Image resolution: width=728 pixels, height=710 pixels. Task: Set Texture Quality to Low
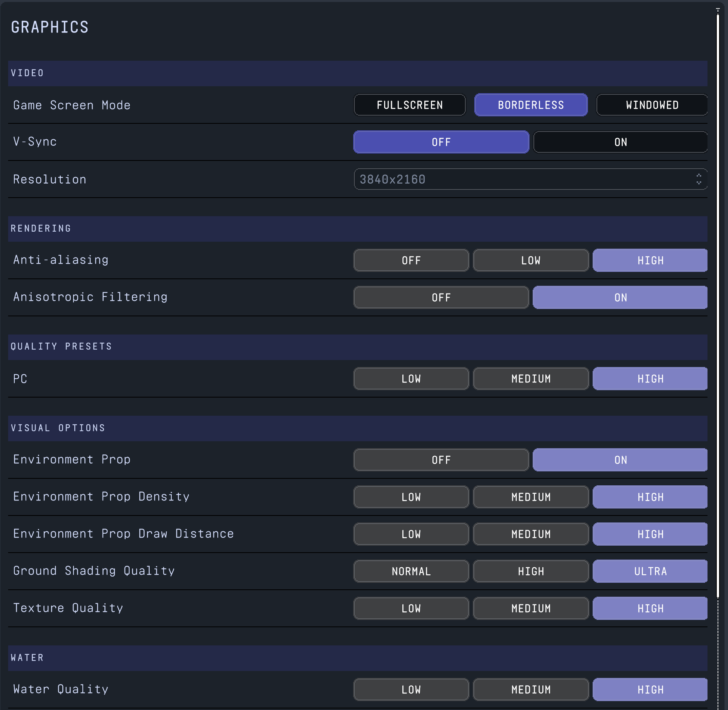pyautogui.click(x=411, y=608)
